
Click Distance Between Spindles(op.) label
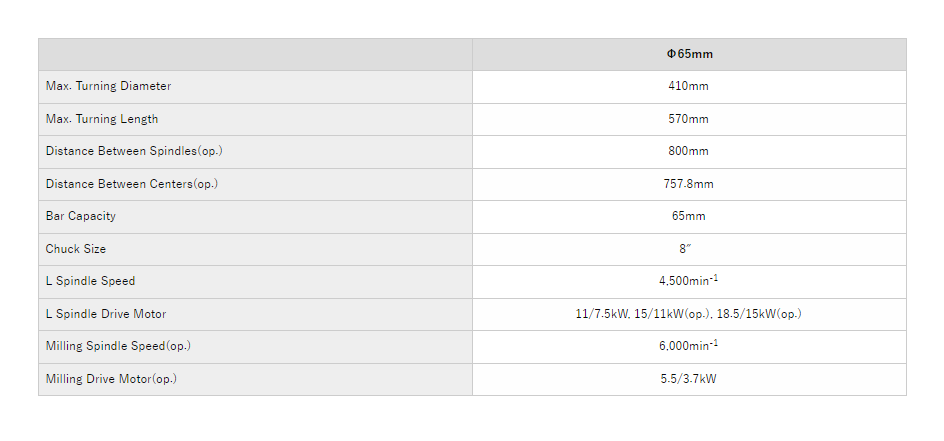tap(134, 151)
